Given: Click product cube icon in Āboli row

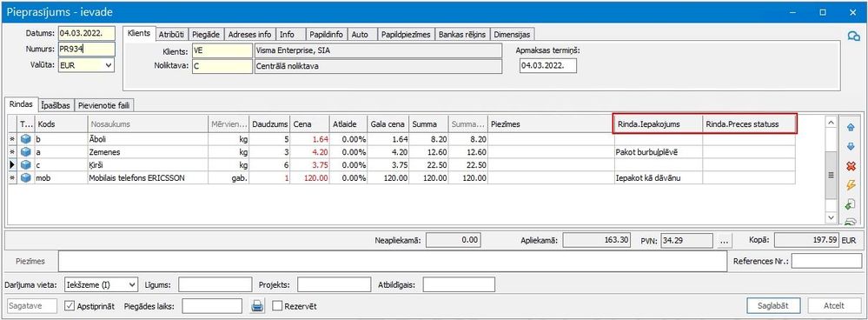Looking at the screenshot, I should coord(25,139).
